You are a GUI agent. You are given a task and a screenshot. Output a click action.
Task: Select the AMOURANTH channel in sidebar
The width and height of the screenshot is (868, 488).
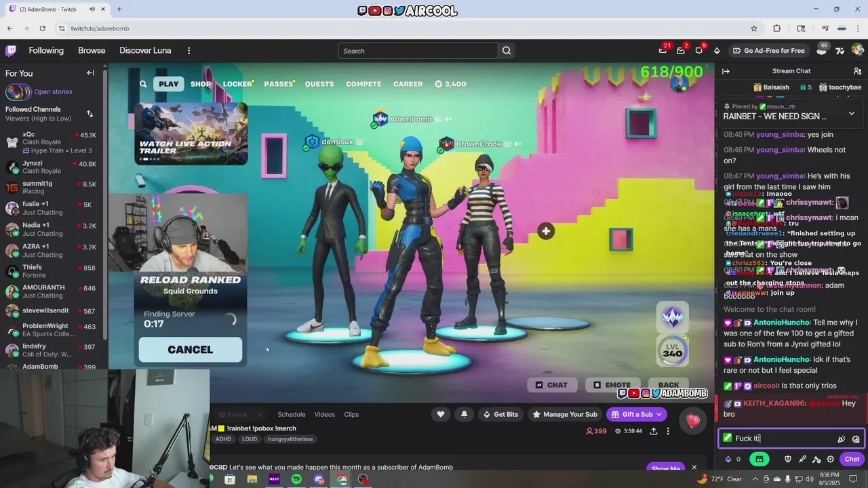click(x=51, y=291)
